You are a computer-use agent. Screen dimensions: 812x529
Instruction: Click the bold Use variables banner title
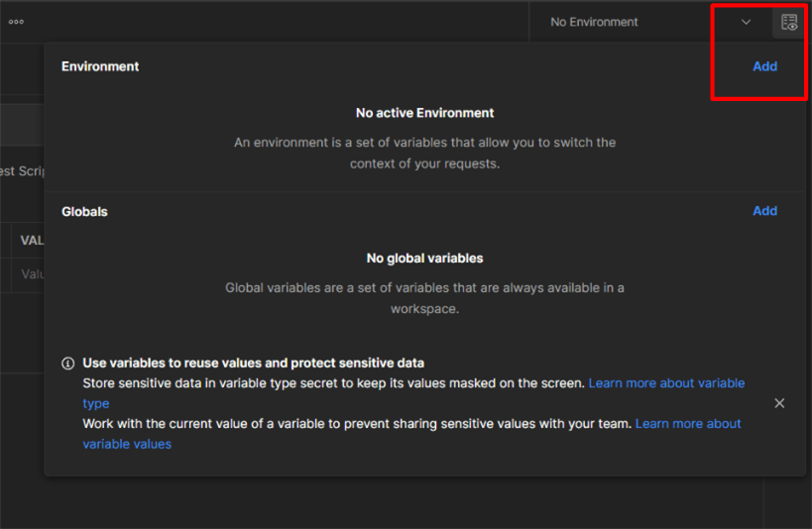click(x=253, y=363)
